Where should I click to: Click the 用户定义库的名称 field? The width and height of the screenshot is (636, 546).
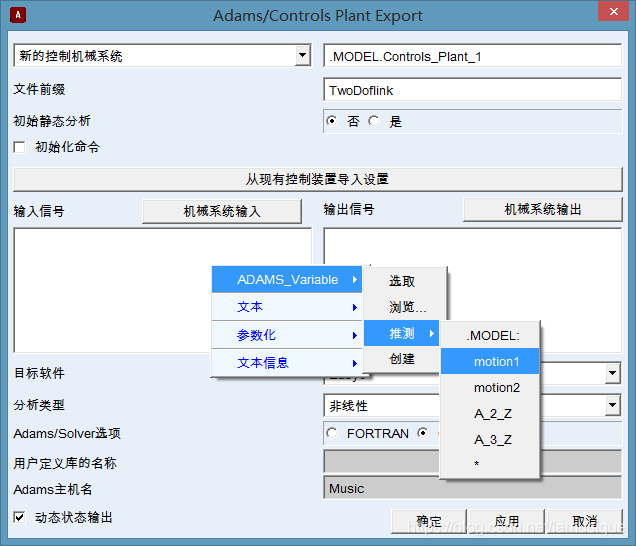(473, 462)
